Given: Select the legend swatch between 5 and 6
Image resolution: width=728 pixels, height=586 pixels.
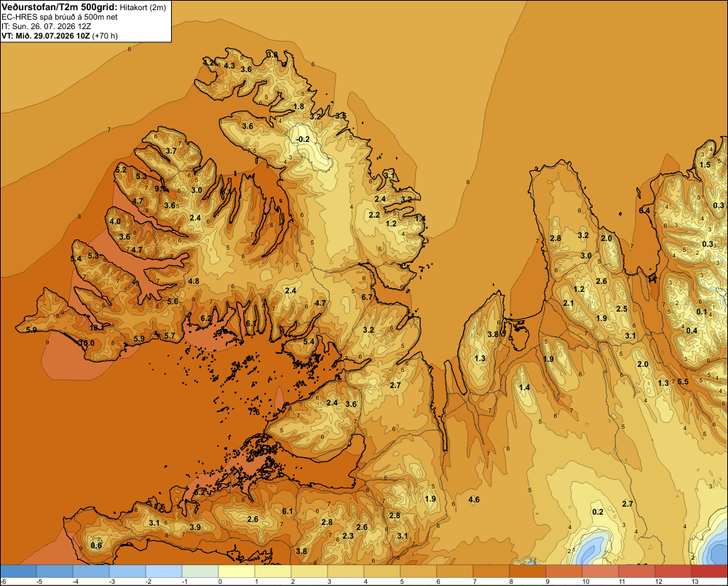Looking at the screenshot, I should click(419, 571).
